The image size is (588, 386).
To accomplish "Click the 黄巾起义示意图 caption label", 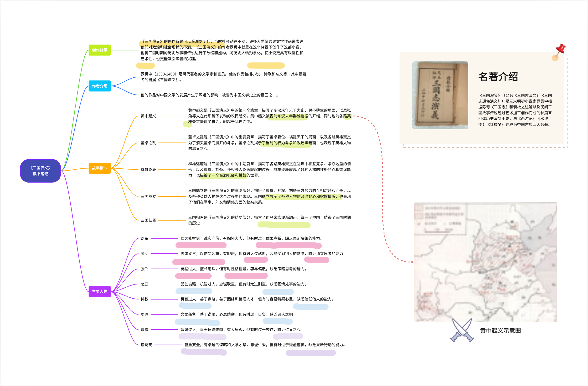I will point(500,331).
